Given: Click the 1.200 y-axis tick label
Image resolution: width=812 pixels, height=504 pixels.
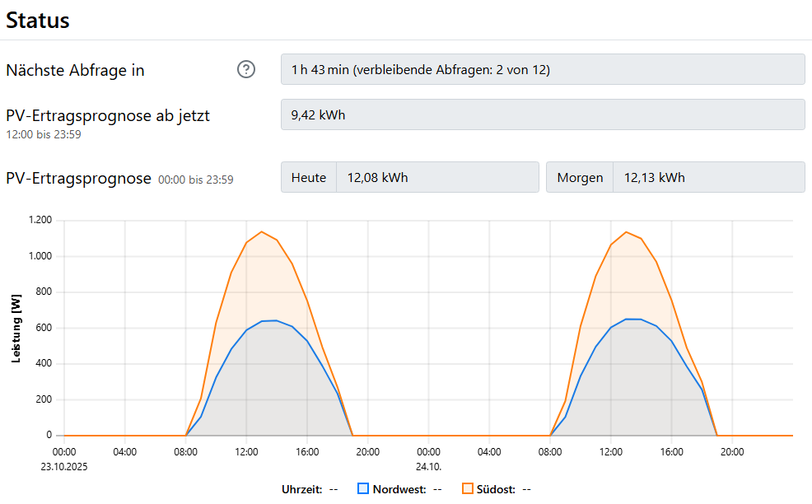Looking at the screenshot, I should pos(40,221).
